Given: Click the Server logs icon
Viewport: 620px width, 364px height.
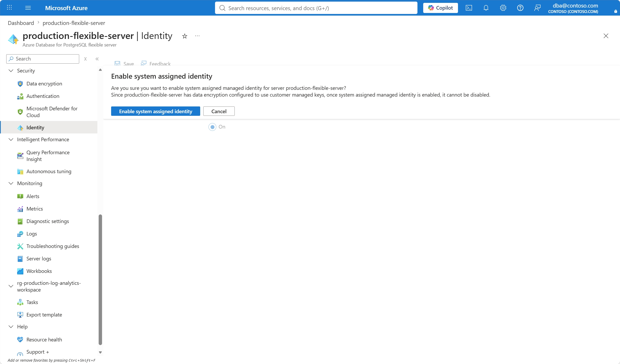Looking at the screenshot, I should click(20, 259).
